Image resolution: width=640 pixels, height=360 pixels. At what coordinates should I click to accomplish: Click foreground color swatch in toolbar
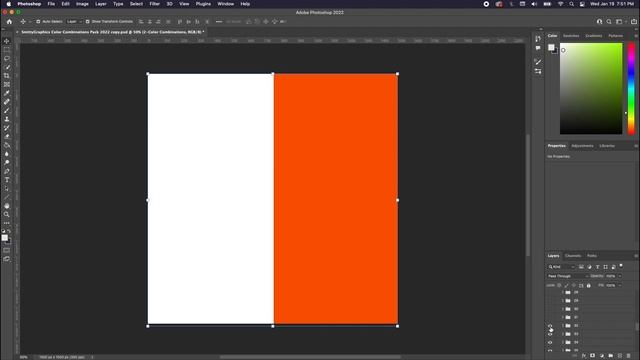coord(4,238)
